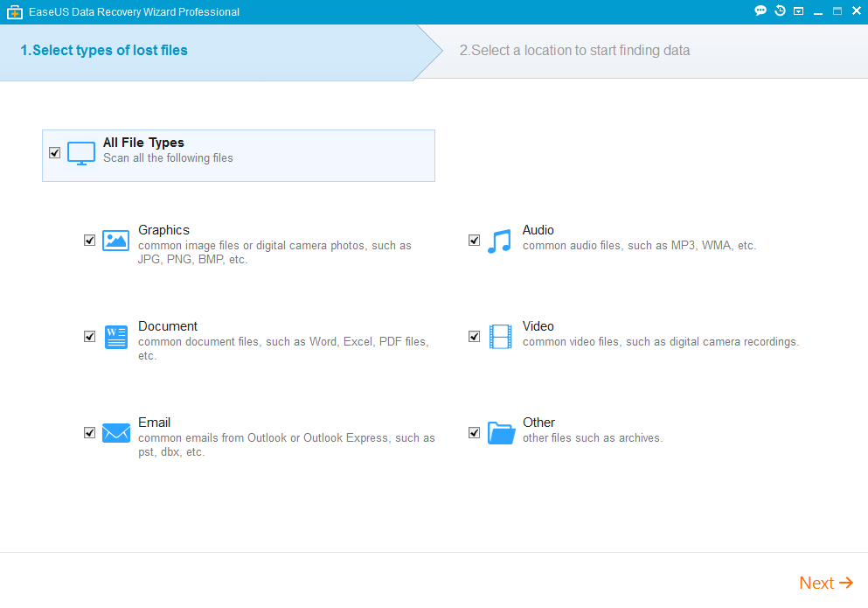Image resolution: width=868 pixels, height=608 pixels.
Task: Uncheck the Other files checkbox
Action: [x=474, y=432]
